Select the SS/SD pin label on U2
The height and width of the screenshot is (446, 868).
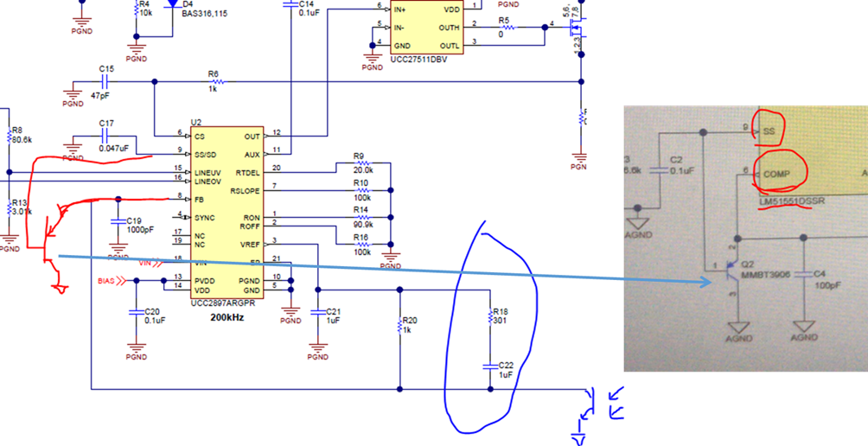(x=204, y=155)
